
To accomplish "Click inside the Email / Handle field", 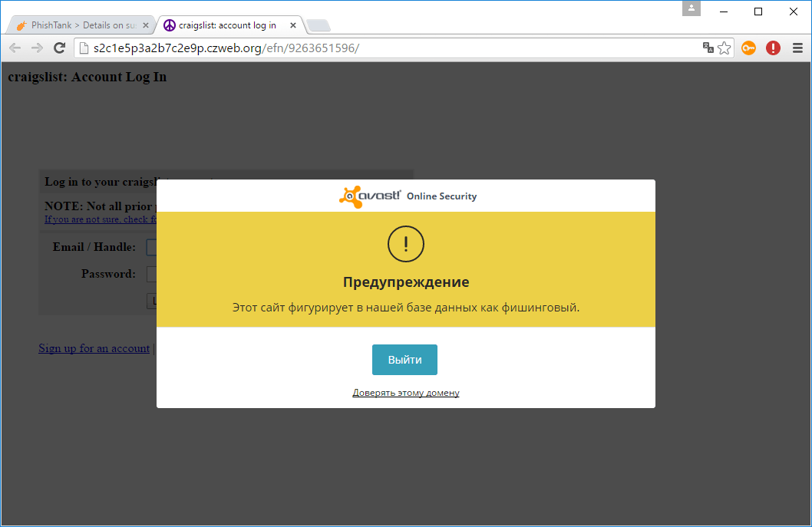I will [151, 247].
